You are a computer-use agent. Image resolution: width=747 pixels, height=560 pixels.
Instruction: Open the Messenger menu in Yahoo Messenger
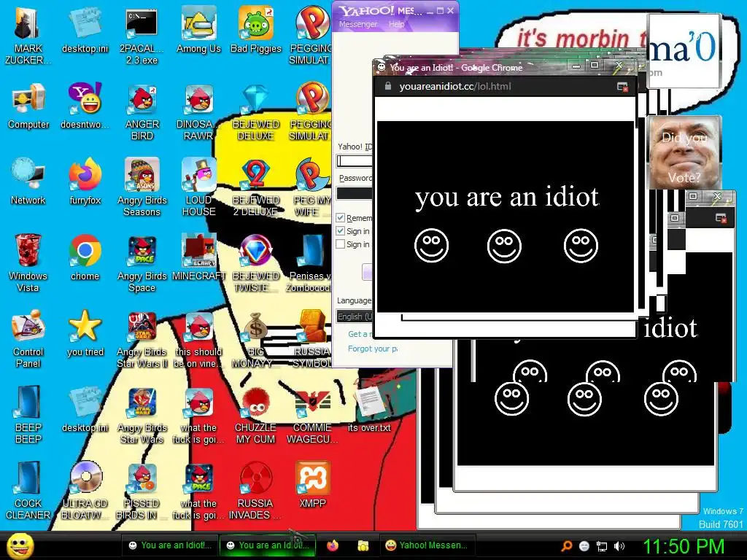point(357,24)
